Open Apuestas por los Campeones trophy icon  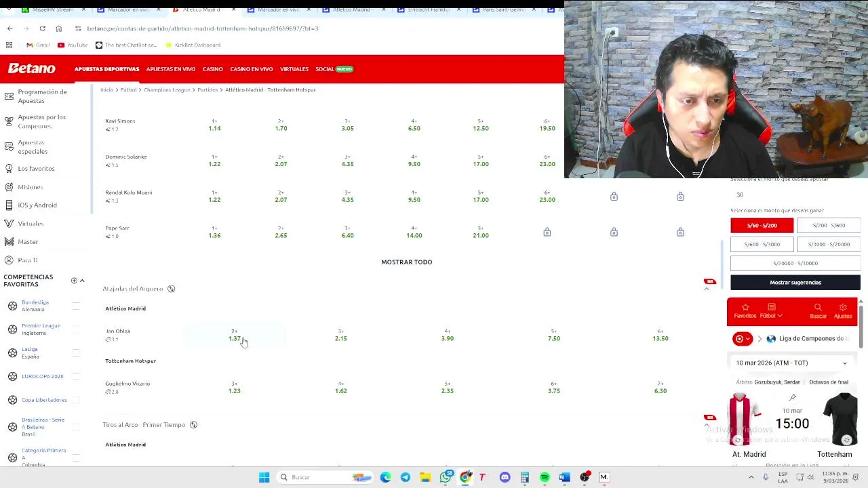(9, 121)
